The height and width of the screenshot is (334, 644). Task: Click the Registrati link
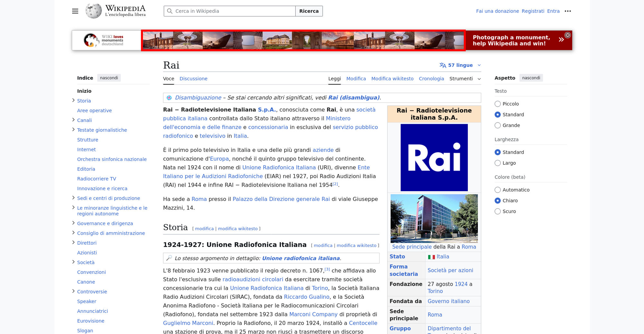[533, 11]
